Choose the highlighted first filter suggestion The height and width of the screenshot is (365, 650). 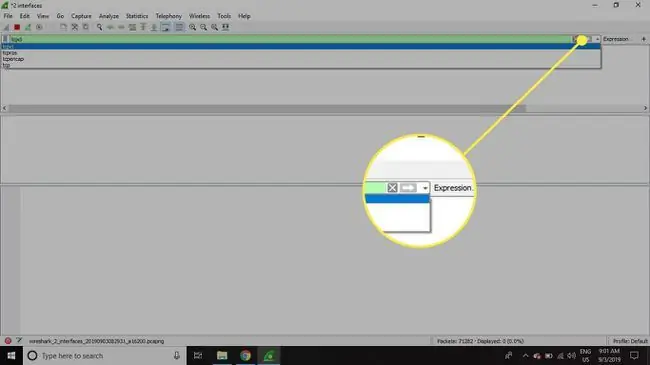click(301, 46)
